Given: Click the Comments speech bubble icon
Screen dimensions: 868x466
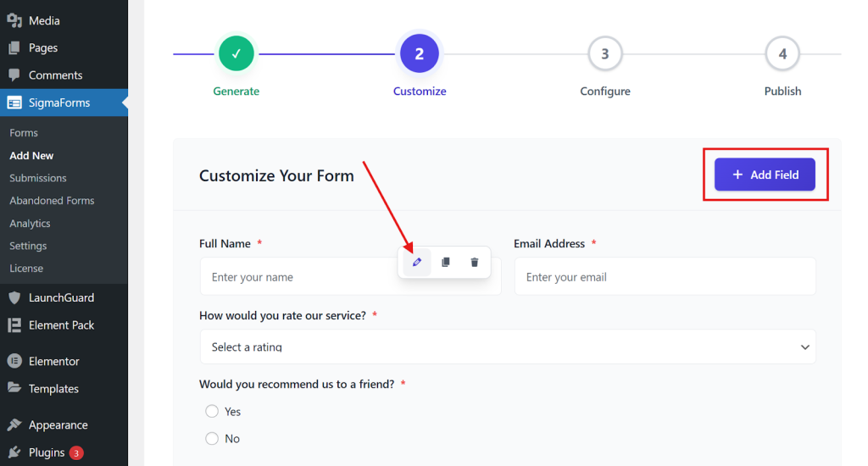Looking at the screenshot, I should tap(14, 75).
